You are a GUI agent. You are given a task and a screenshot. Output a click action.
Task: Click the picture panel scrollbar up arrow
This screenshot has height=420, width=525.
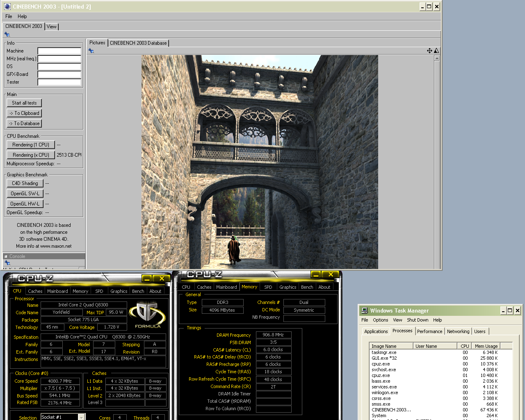pyautogui.click(x=437, y=58)
